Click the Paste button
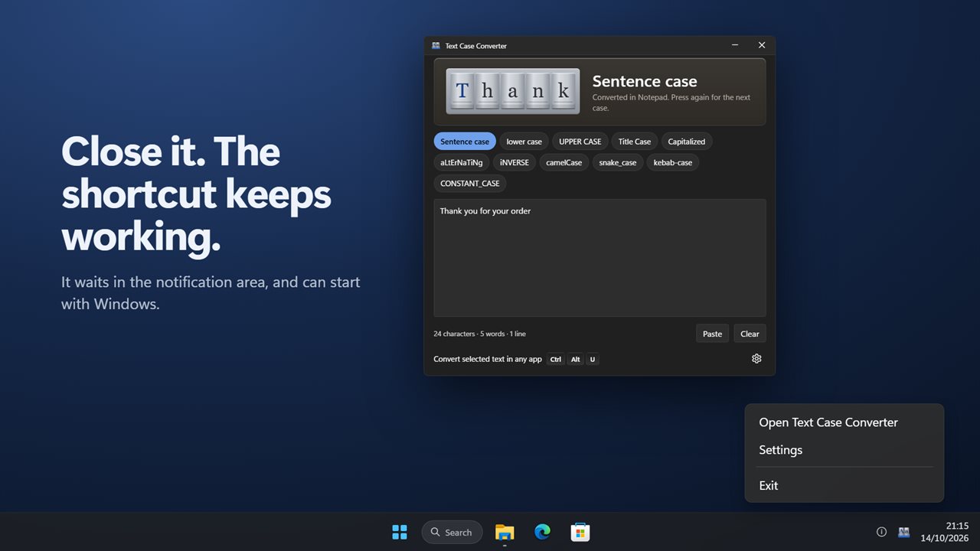980x551 pixels. (x=713, y=334)
